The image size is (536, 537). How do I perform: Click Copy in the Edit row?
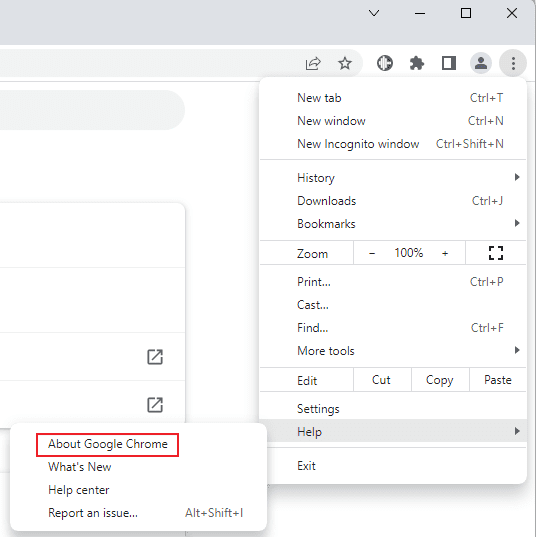coord(440,380)
